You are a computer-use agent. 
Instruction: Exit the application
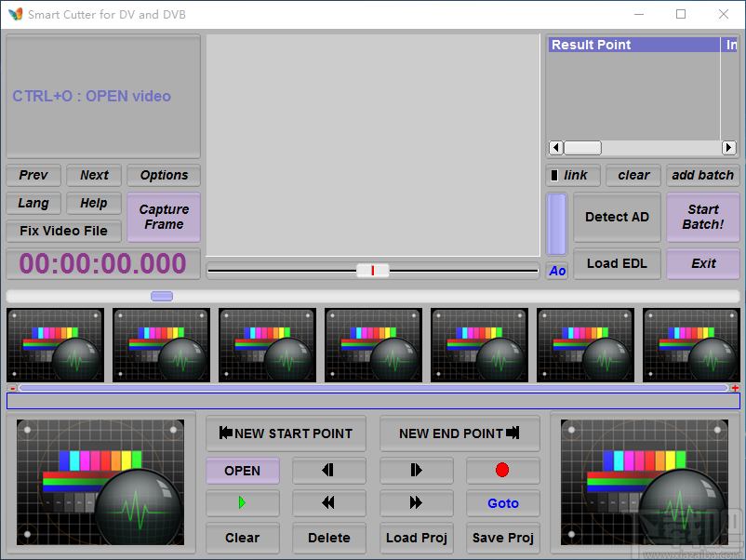pos(702,263)
